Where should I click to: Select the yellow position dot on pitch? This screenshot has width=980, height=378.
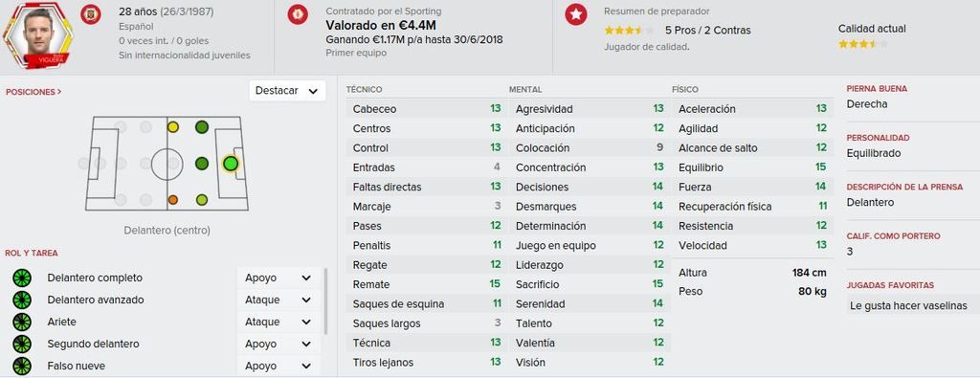pyautogui.click(x=173, y=127)
